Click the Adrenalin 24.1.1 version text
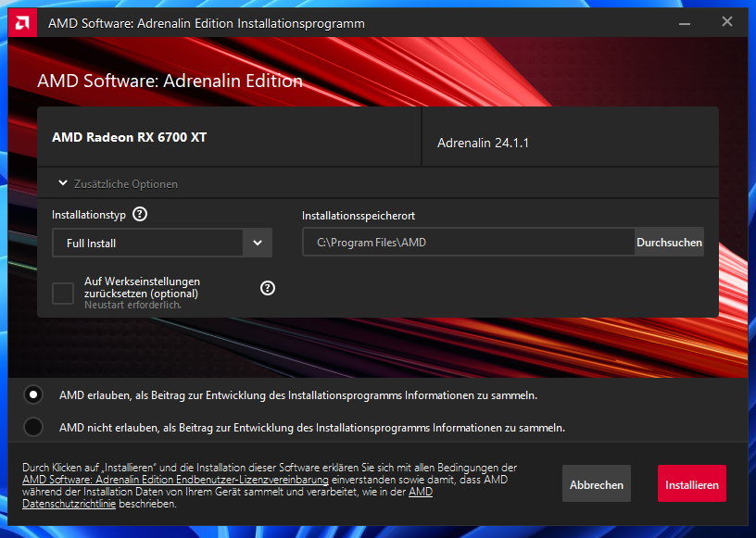 [x=483, y=144]
